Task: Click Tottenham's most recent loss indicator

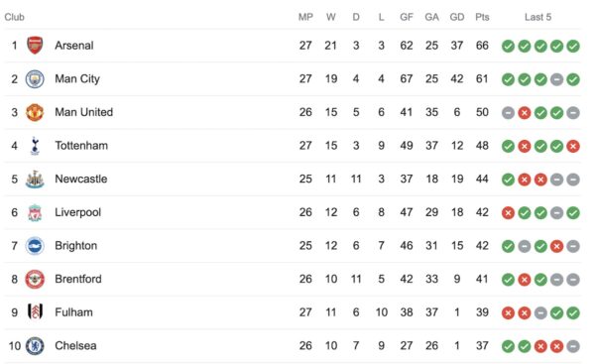Action: tap(573, 146)
